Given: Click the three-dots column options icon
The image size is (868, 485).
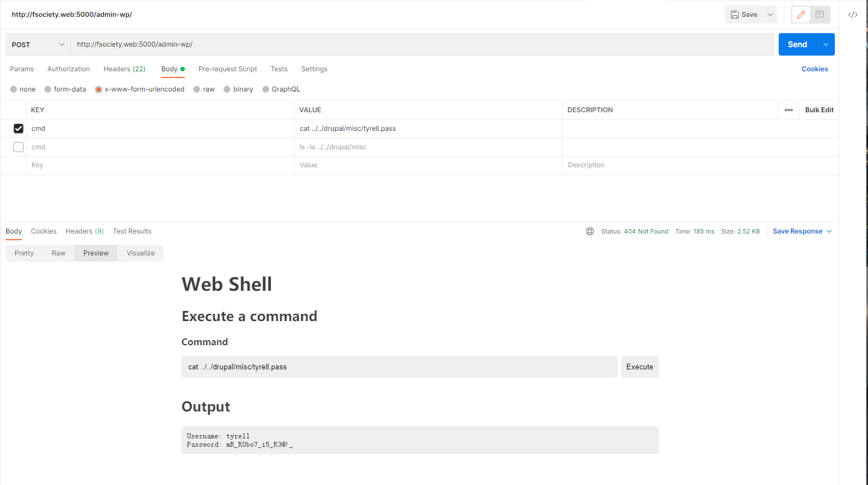Looking at the screenshot, I should 789,110.
